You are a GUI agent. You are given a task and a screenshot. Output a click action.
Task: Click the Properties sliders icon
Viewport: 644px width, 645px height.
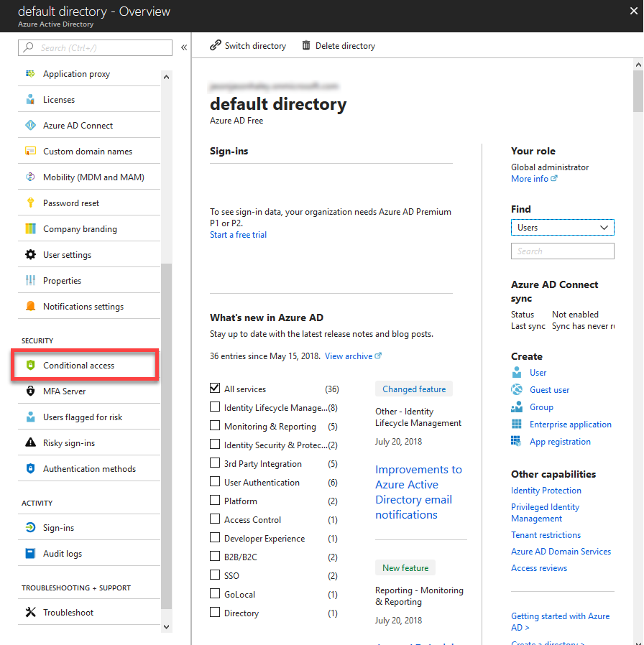coord(30,281)
